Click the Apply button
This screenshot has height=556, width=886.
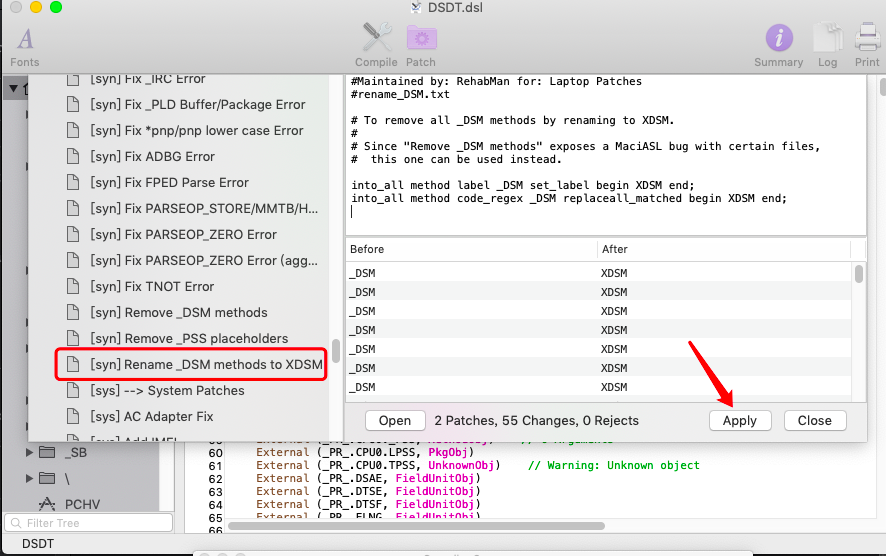click(740, 420)
